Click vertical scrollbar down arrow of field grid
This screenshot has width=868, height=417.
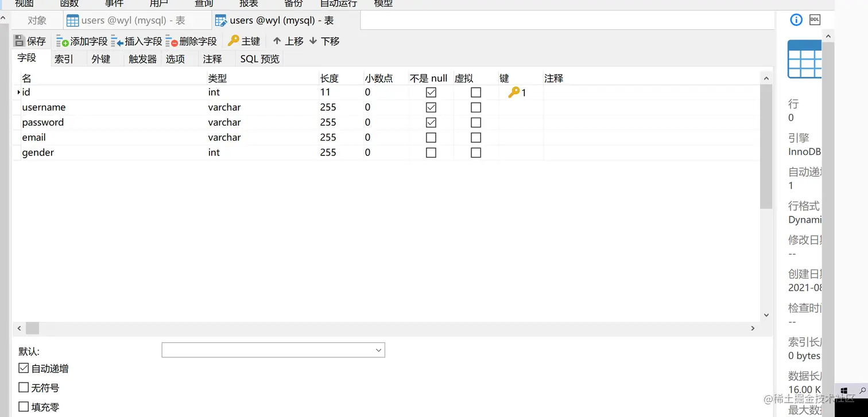(766, 315)
